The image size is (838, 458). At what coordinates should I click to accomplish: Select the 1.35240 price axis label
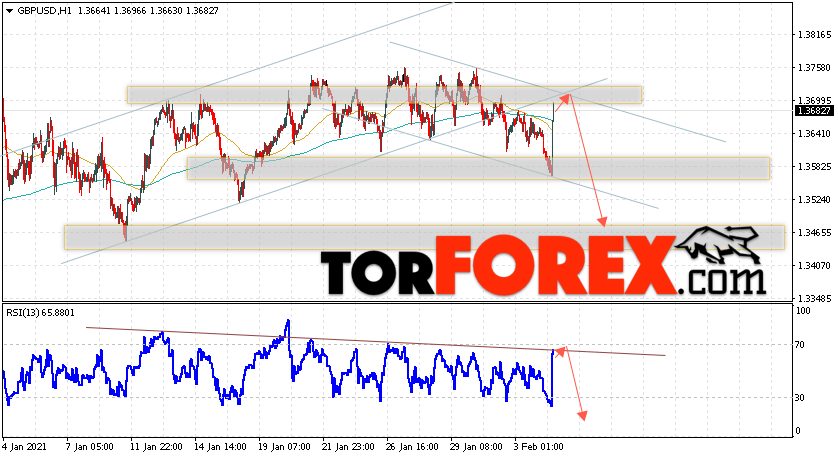[814, 200]
